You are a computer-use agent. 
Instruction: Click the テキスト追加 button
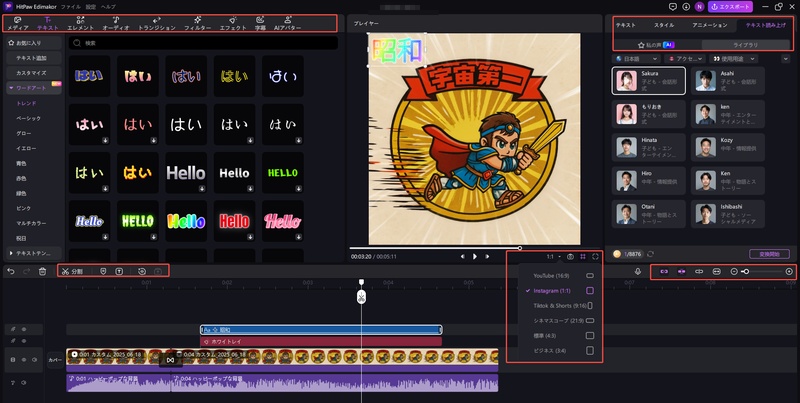34,58
